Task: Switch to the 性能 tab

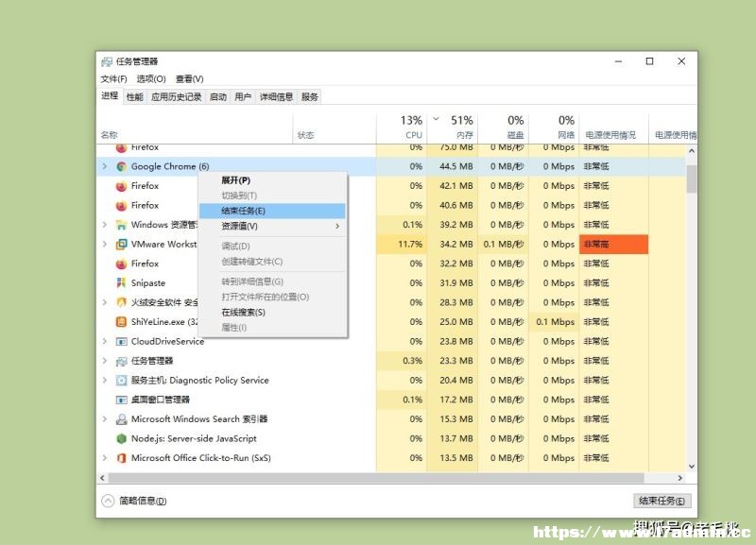Action: point(134,97)
